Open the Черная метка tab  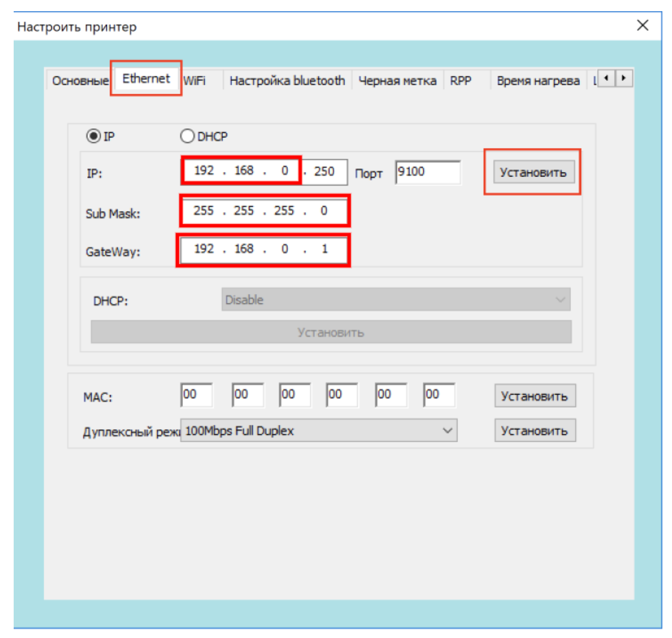tap(397, 81)
